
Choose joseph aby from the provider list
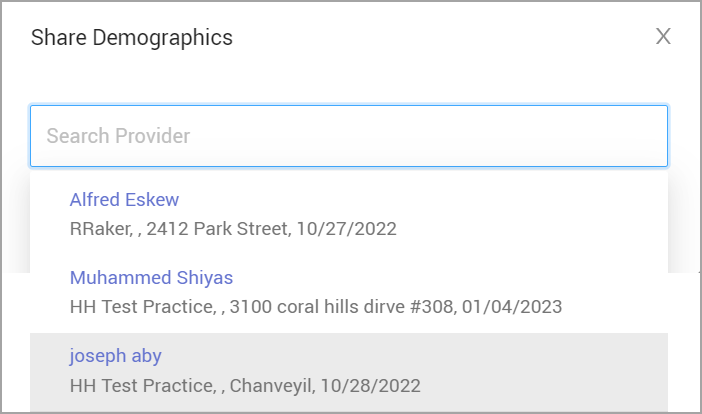click(x=115, y=355)
